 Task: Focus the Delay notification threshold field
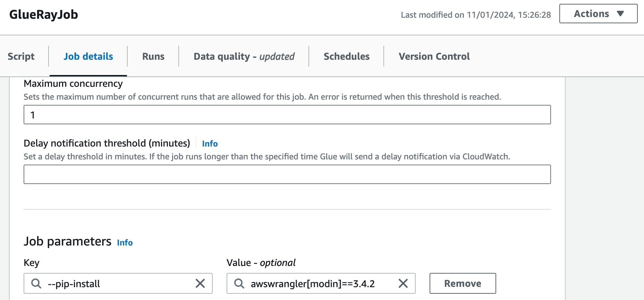(x=287, y=174)
